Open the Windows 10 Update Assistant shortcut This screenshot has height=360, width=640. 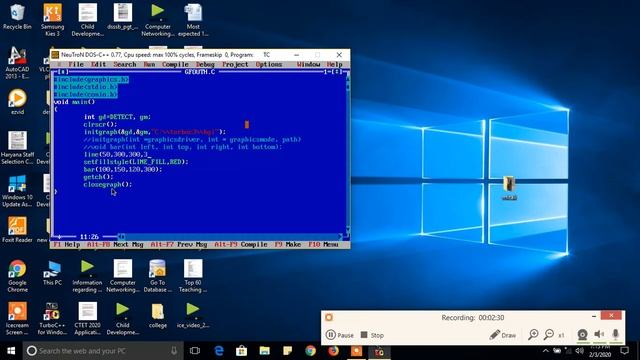pyautogui.click(x=17, y=191)
